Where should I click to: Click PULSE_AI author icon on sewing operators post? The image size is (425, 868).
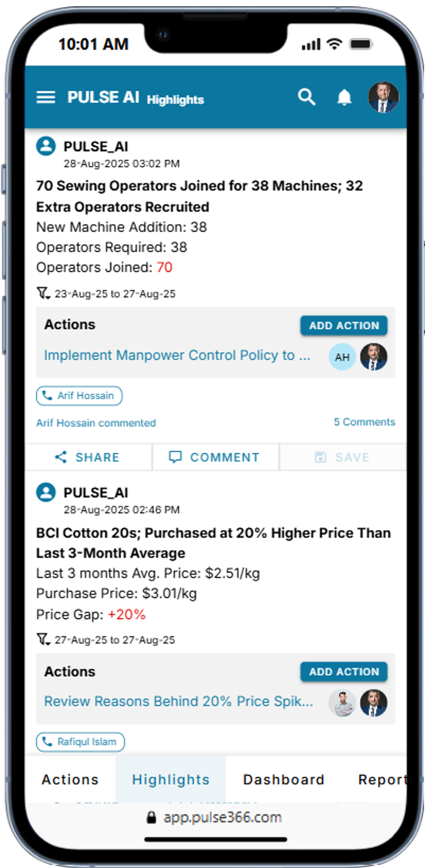coord(46,147)
